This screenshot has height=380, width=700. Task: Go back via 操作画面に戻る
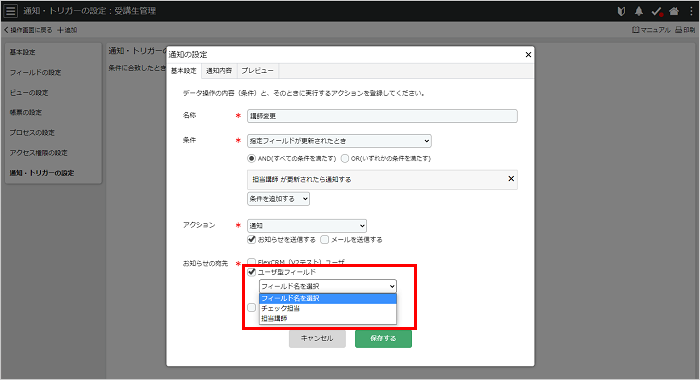(28, 30)
